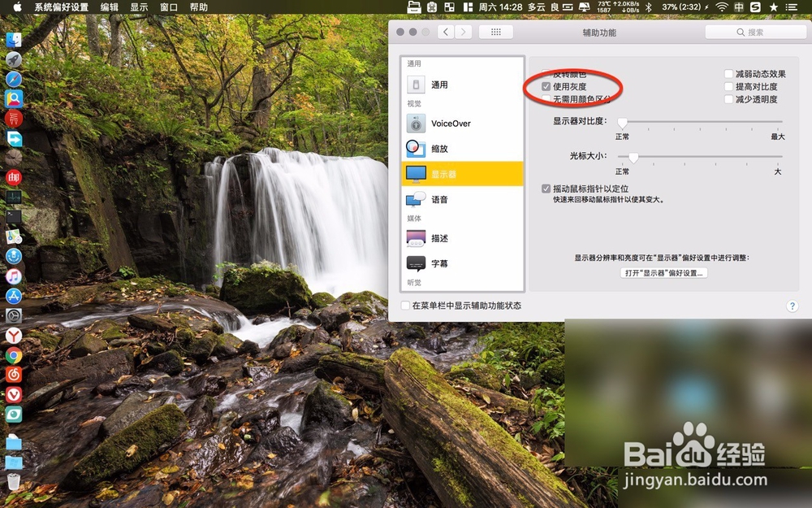This screenshot has width=812, height=508.
Task: Click the Sogou S icon in menu bar
Action: coord(755,7)
